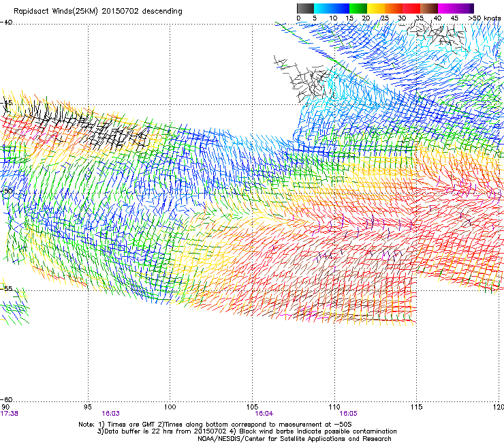Click the '40' legend scale label
This screenshot has width=504, height=443.
437,18
